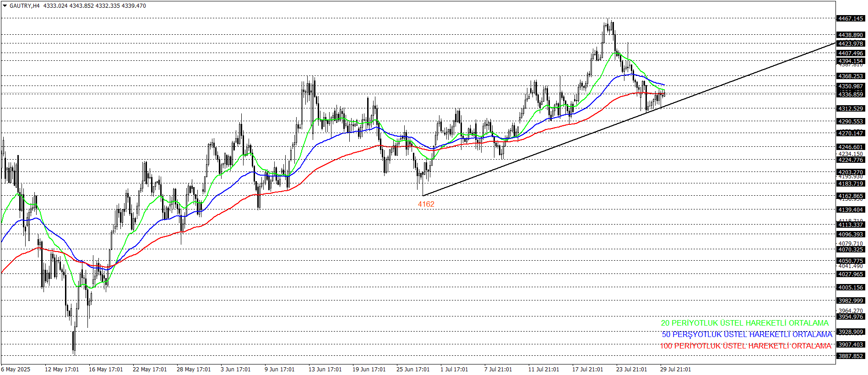Click the 6 May 2025 date label

pyautogui.click(x=16, y=370)
